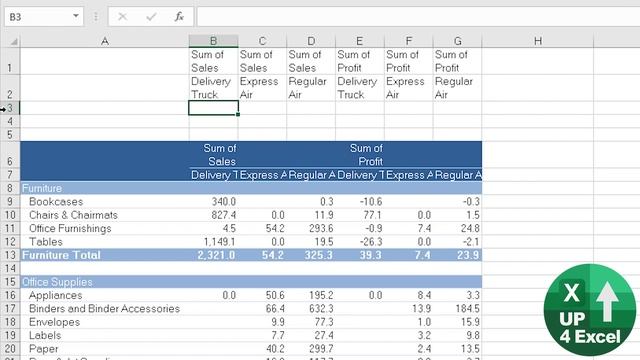The height and width of the screenshot is (360, 640).
Task: Click 'Appliances' row label
Action: click(x=56, y=295)
